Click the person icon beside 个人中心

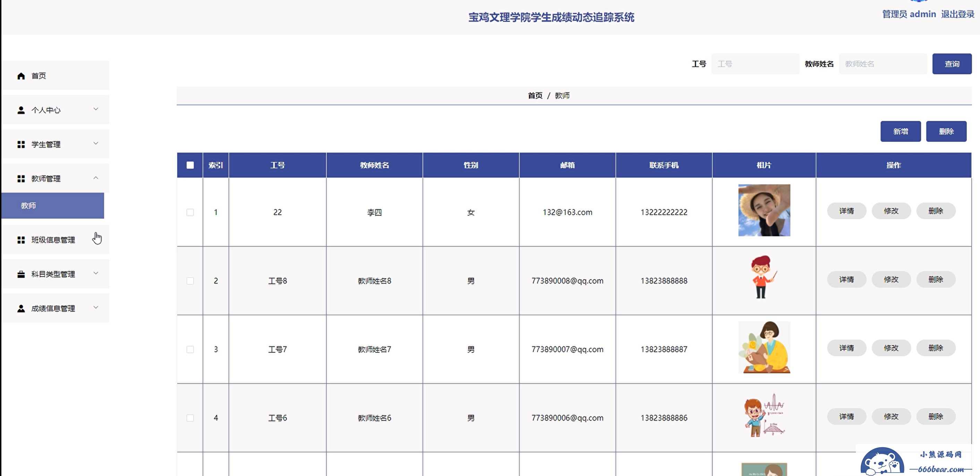[x=21, y=110]
